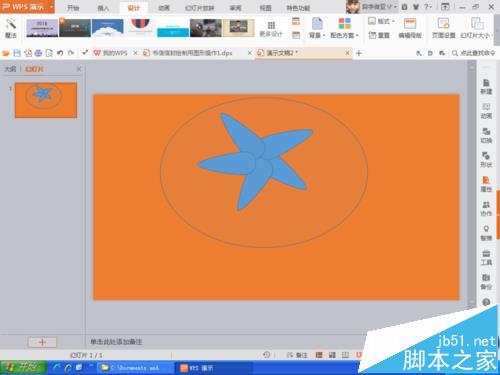Screen dimensions: 500x375
Task: Open the 特色功能 special features tab
Action: 298,7
